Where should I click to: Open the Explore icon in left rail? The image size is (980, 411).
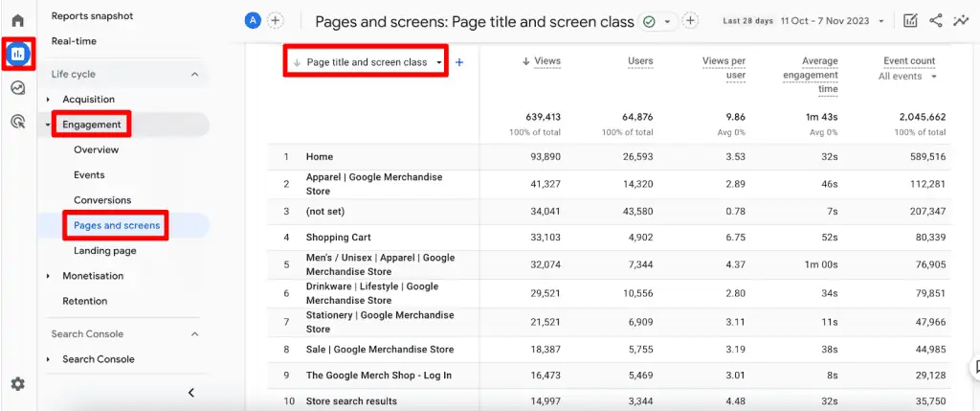pos(18,87)
